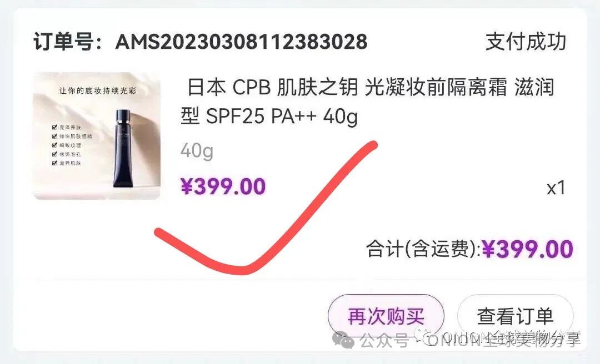This screenshot has width=600, height=364.
Task: Click the checkbox next to 亮泽养肤
Action: coord(54,127)
